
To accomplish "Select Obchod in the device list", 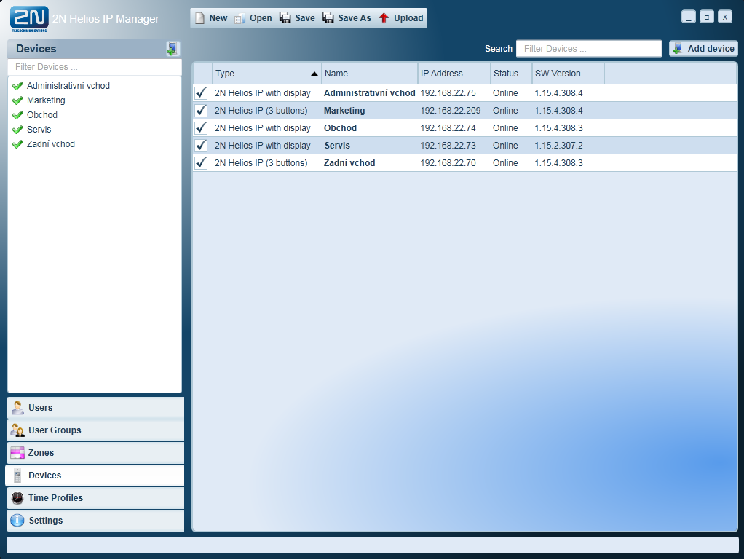I will point(42,115).
